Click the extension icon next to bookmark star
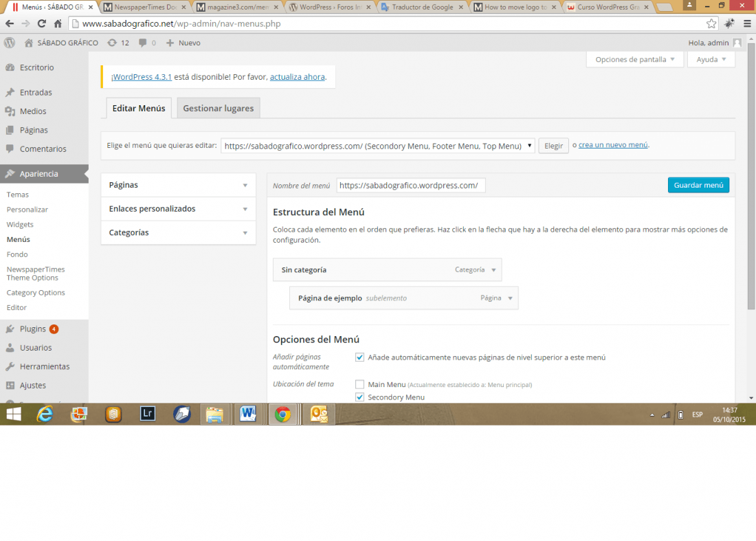756x541 pixels. click(x=729, y=23)
